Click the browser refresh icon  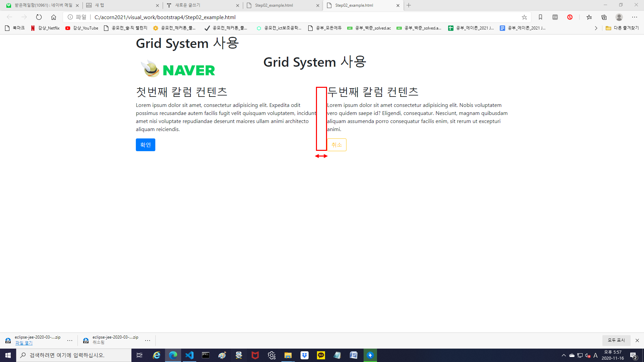39,17
